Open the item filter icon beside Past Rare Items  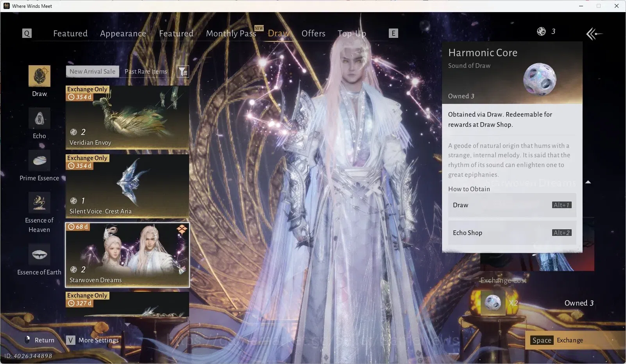point(183,71)
